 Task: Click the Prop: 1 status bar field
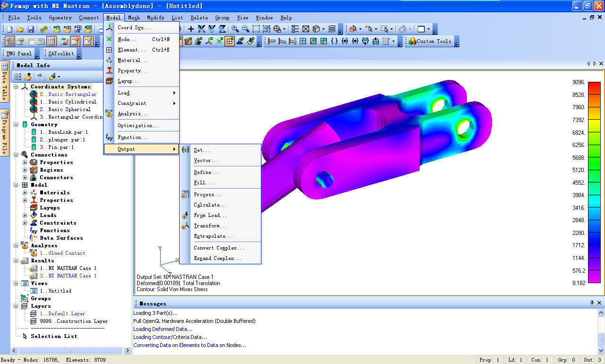click(x=489, y=360)
